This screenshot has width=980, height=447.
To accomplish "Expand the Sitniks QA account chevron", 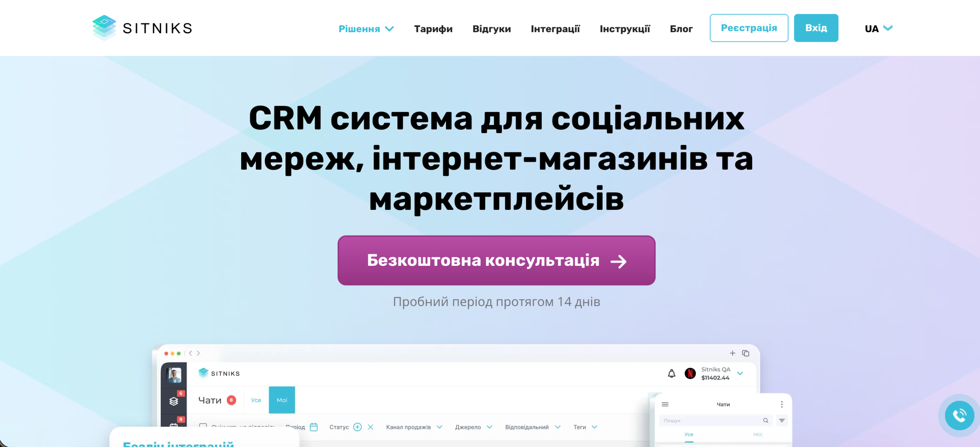I will click(x=740, y=373).
